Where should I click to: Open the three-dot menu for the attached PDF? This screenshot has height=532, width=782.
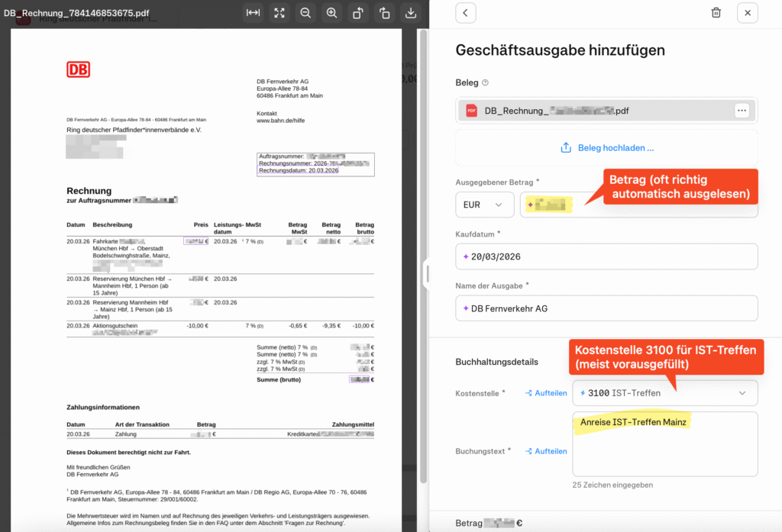tap(741, 111)
